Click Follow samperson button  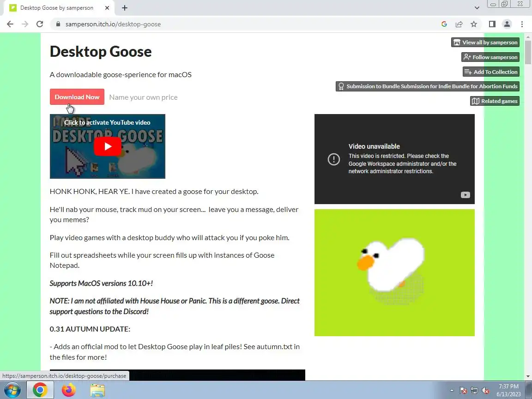490,57
